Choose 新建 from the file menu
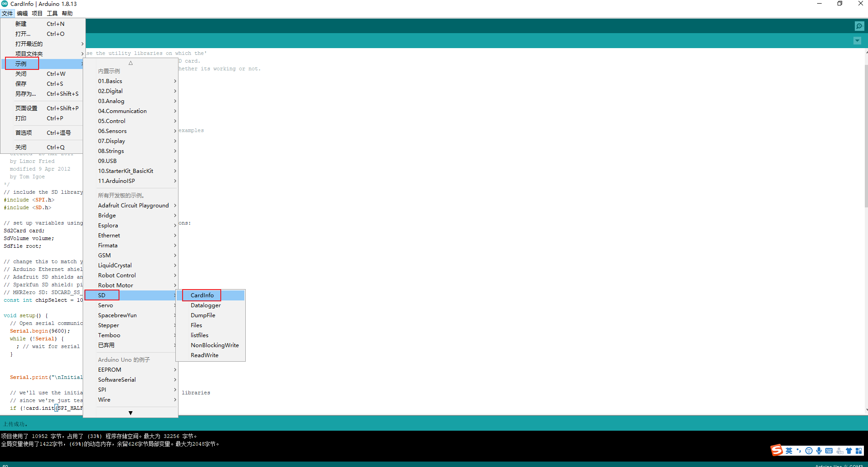This screenshot has width=868, height=467. tap(43, 24)
